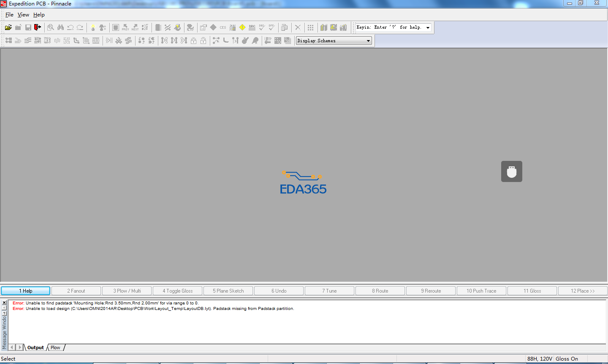This screenshot has width=608, height=364.
Task: Click the 3 Plow / Multi button
Action: [127, 291]
